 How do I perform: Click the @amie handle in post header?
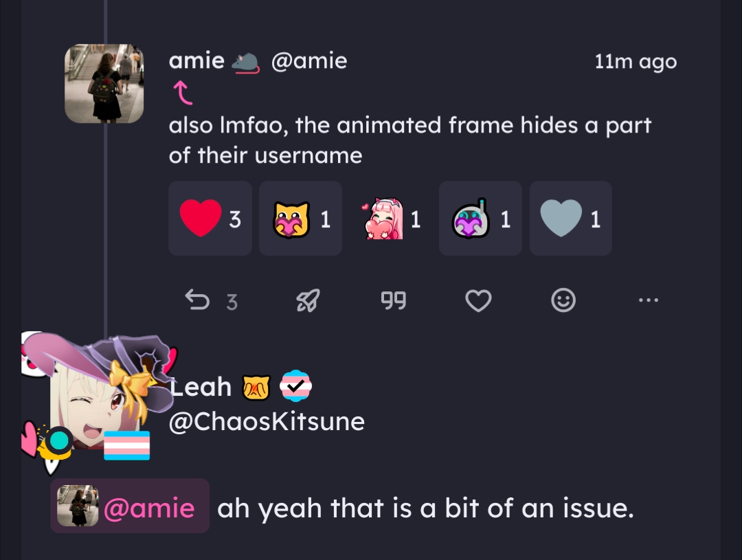point(309,61)
